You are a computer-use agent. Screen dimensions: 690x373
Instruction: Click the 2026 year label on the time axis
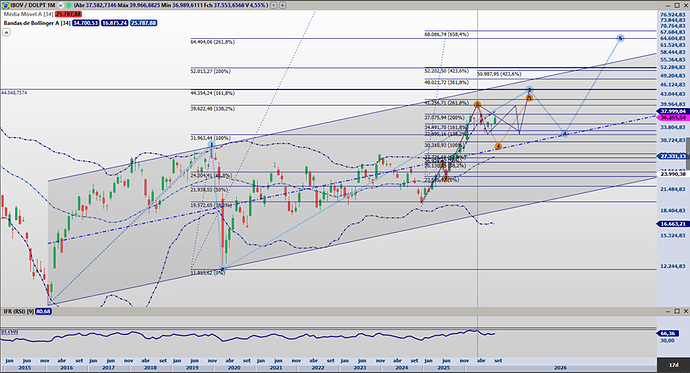tap(560, 367)
